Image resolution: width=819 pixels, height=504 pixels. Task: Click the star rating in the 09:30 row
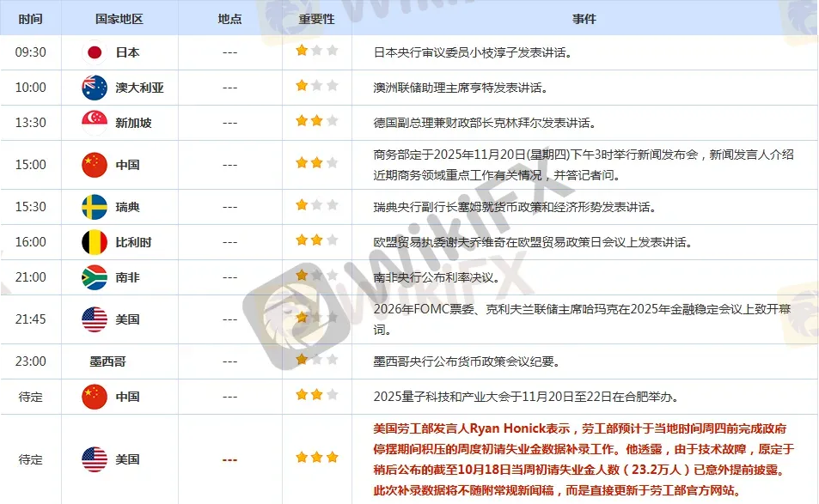click(316, 52)
